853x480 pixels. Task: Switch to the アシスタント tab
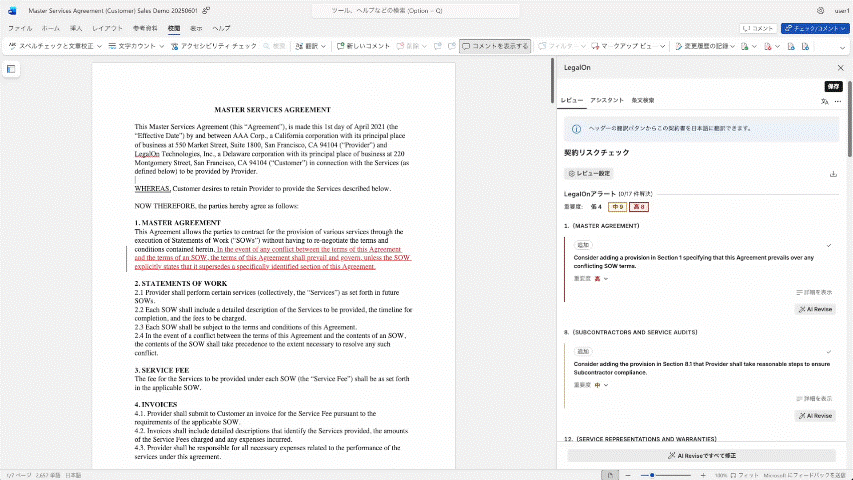point(607,101)
